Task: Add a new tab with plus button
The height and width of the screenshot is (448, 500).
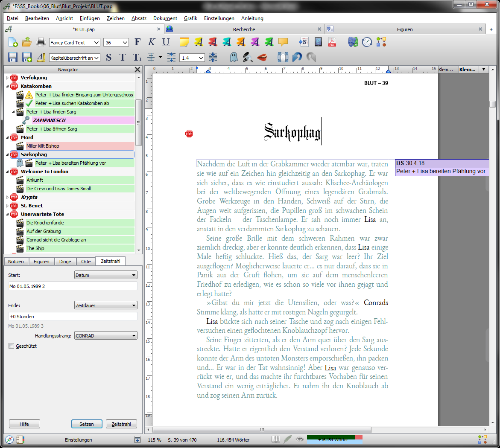Action: [491, 29]
